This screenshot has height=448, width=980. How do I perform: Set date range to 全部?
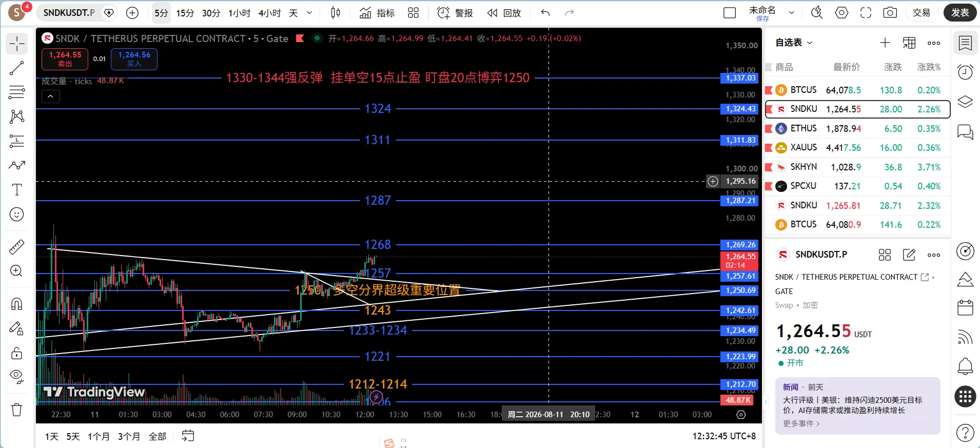pyautogui.click(x=158, y=436)
